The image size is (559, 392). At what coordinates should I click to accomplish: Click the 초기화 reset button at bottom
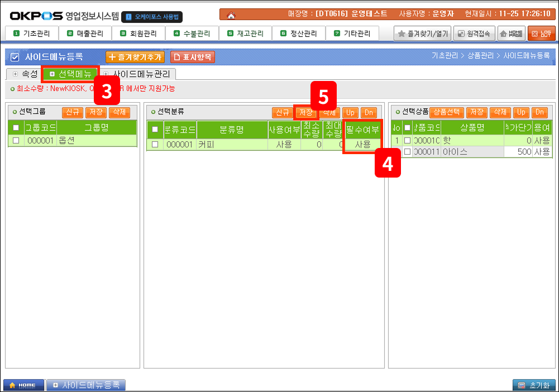534,385
